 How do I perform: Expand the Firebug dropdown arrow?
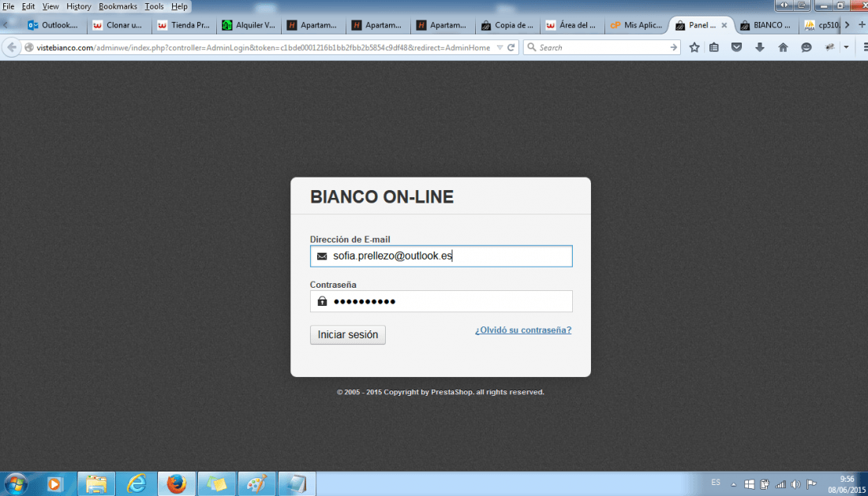846,47
